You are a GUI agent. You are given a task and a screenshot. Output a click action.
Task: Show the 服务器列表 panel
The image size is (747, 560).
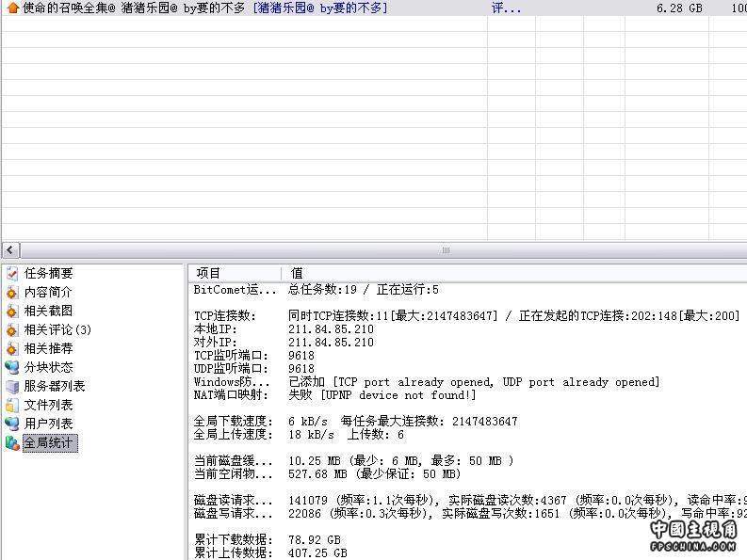click(x=55, y=386)
